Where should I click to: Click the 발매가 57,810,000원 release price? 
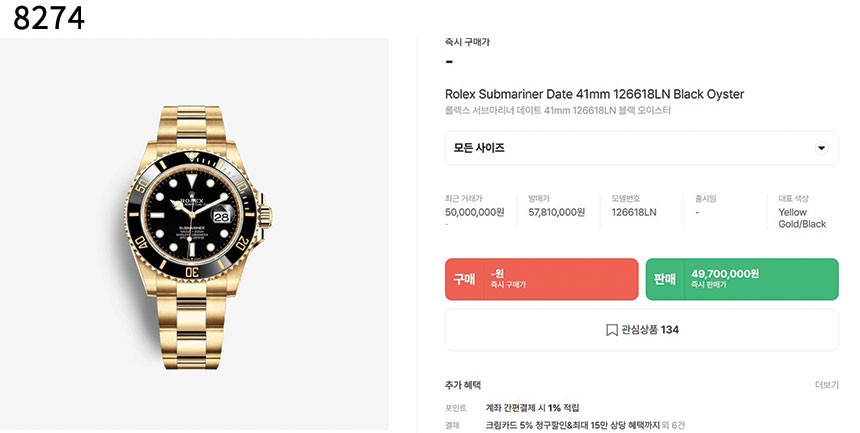557,212
